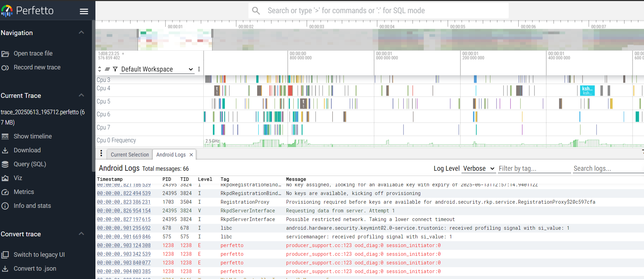Image resolution: width=644 pixels, height=279 pixels.
Task: Click the Metrics gauge icon
Action: point(5,192)
